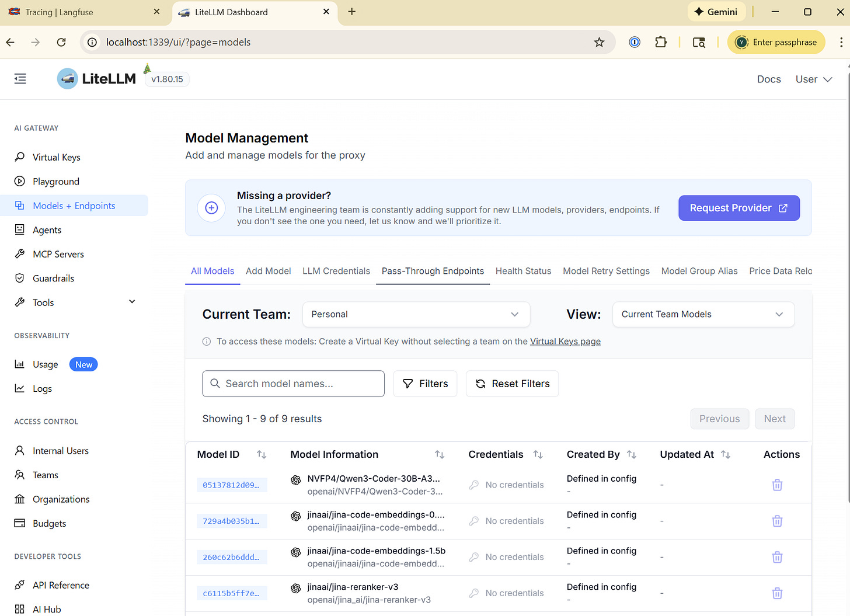Open model ID c6115b5ff7e
The width and height of the screenshot is (850, 616).
click(x=232, y=594)
